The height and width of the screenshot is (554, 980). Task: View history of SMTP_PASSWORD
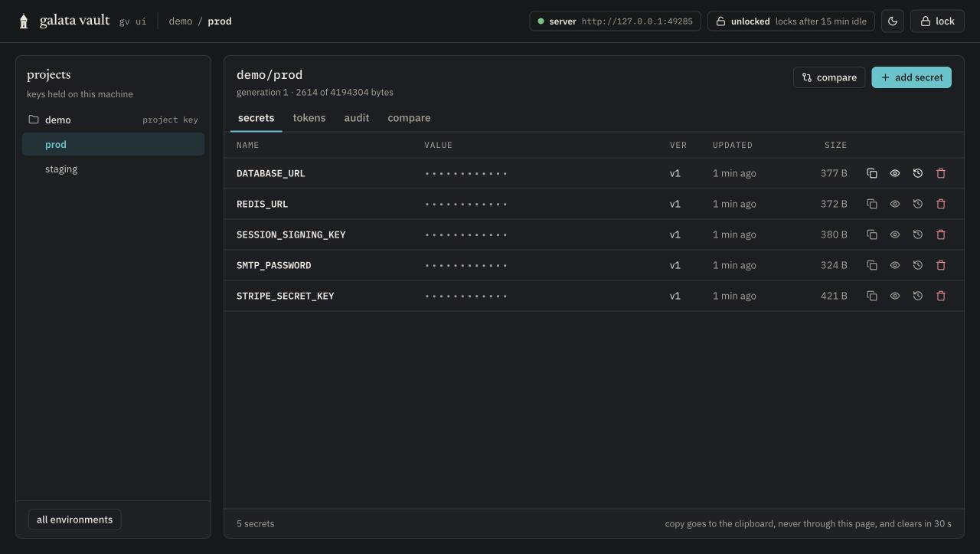coord(917,265)
